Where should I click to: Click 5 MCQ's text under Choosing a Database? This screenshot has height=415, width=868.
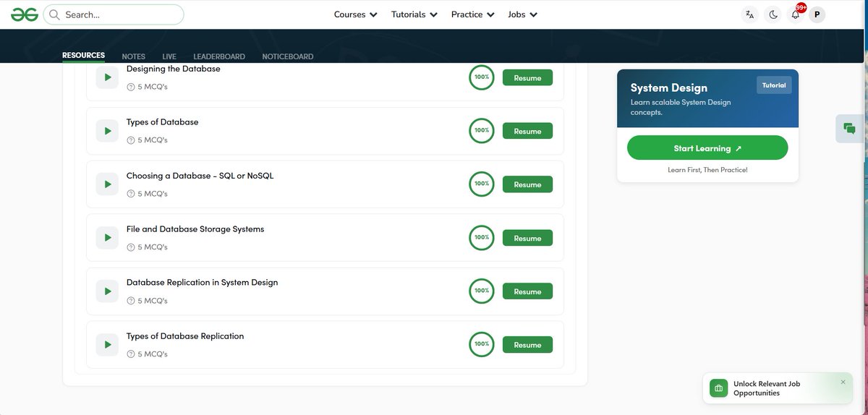tap(153, 194)
